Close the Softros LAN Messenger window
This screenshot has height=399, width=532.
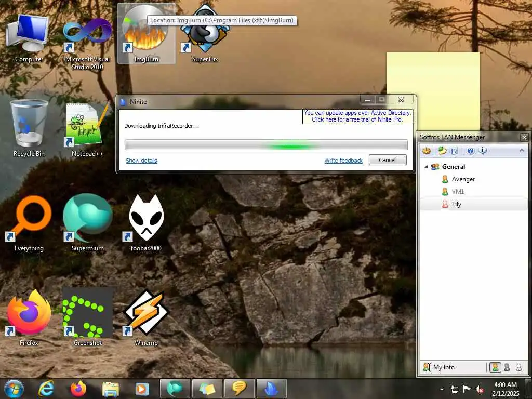tap(524, 137)
